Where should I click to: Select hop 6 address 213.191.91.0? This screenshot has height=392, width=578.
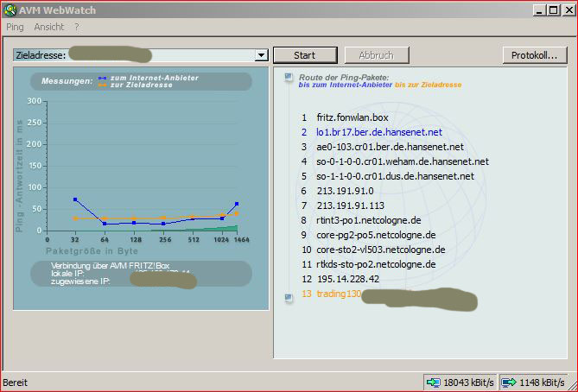(337, 191)
